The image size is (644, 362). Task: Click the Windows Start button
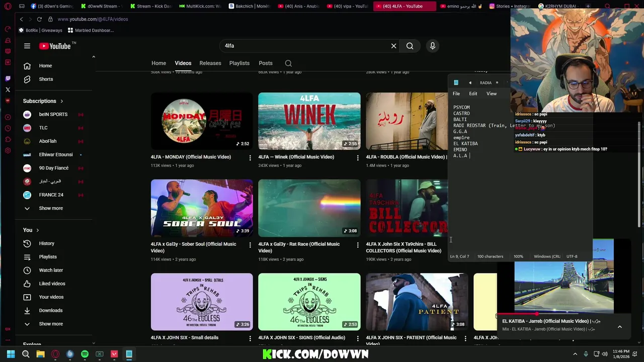tap(11, 354)
